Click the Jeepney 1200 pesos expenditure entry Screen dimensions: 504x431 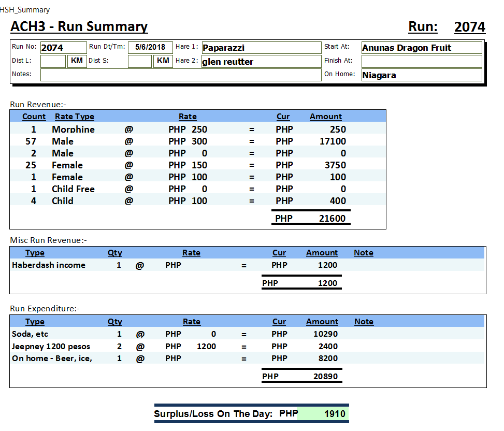click(51, 346)
